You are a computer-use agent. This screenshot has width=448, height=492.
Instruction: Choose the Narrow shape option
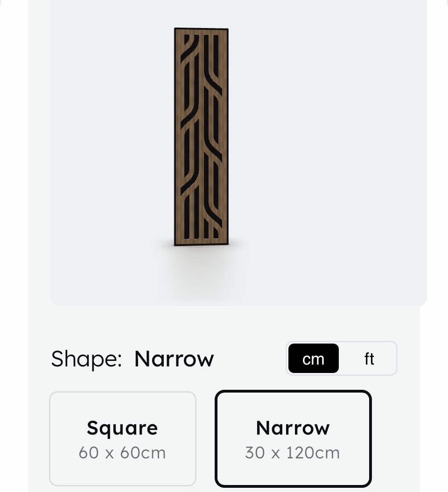(x=294, y=439)
